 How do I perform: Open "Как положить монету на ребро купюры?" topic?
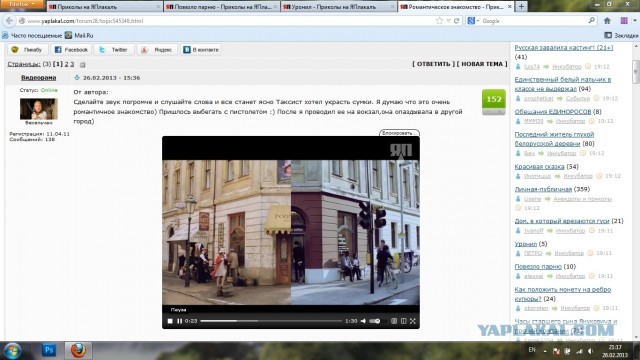(x=562, y=294)
